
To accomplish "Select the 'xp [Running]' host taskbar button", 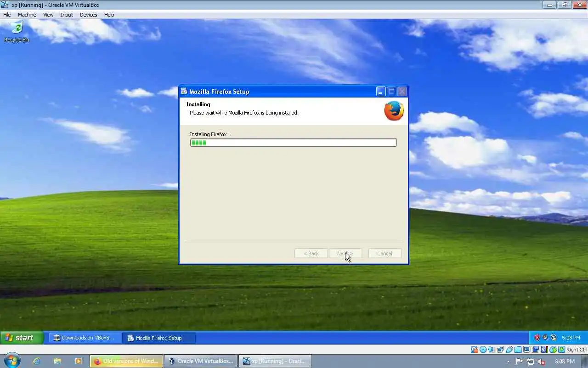I will point(275,361).
